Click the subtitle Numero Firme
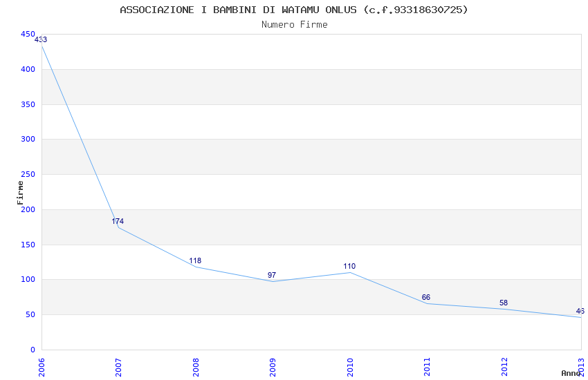Image resolution: width=588 pixels, height=380 pixels. coord(295,25)
